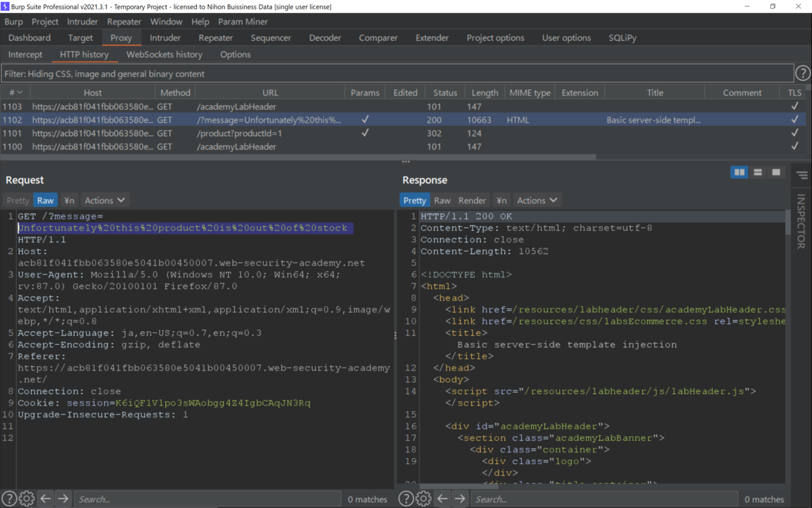Open the Request Actions dropdown
812x508 pixels.
[105, 200]
